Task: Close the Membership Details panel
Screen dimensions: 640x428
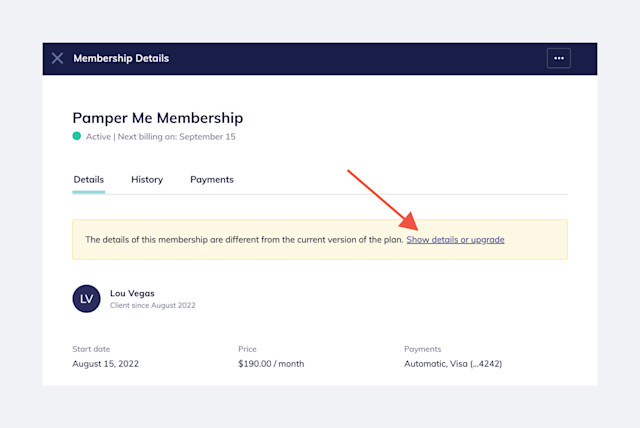Action: [58, 58]
